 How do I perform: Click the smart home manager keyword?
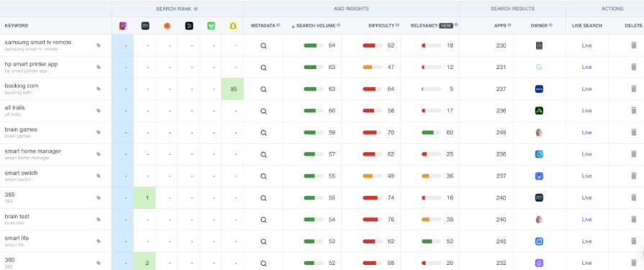pos(33,151)
